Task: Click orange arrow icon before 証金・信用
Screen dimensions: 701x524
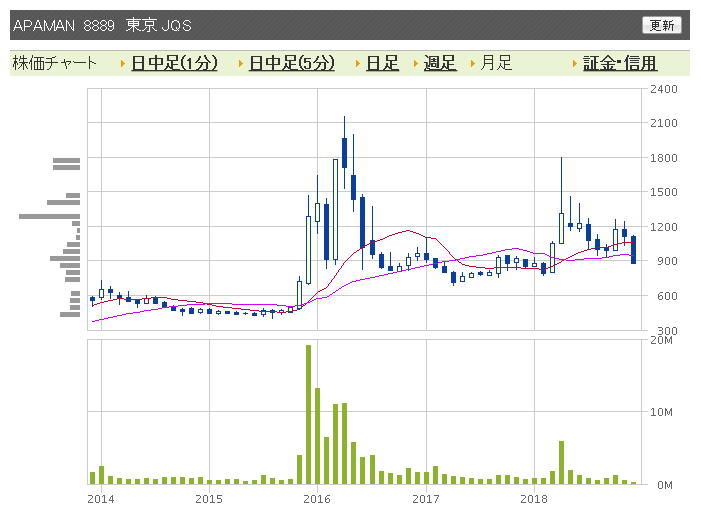Action: [575, 63]
